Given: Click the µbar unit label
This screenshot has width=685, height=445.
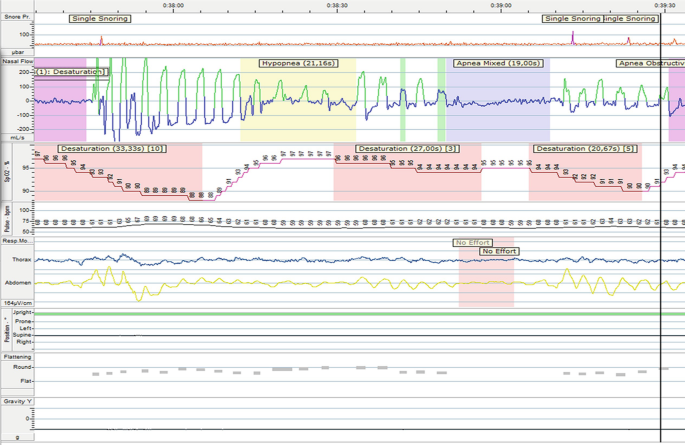Looking at the screenshot, I should pyautogui.click(x=17, y=52).
